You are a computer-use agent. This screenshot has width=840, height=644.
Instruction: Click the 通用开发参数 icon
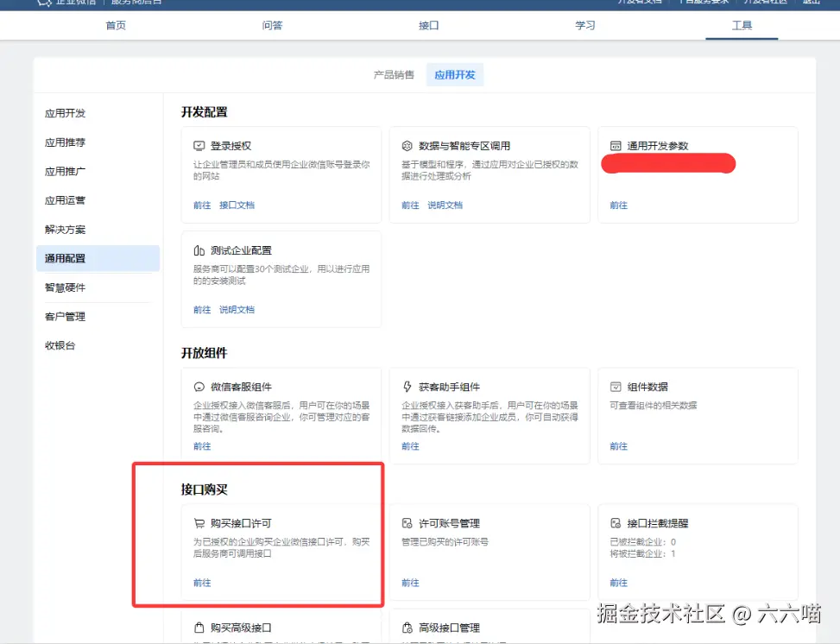click(x=616, y=146)
